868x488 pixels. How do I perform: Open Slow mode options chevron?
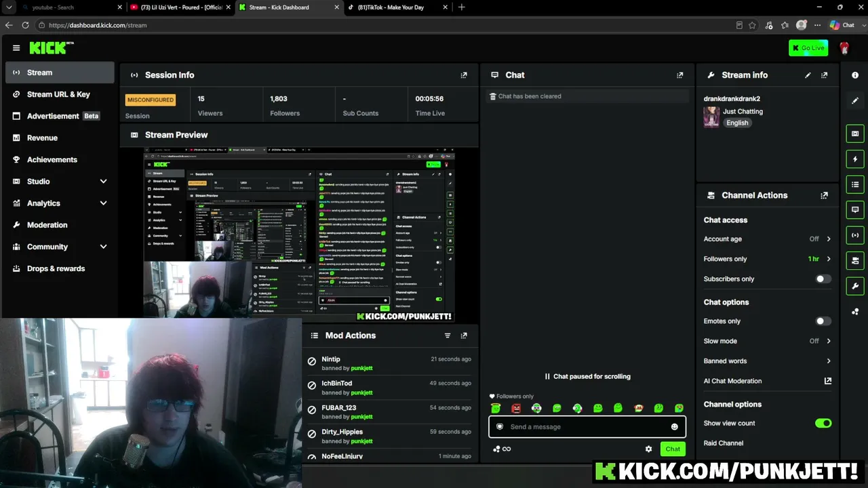(x=829, y=341)
